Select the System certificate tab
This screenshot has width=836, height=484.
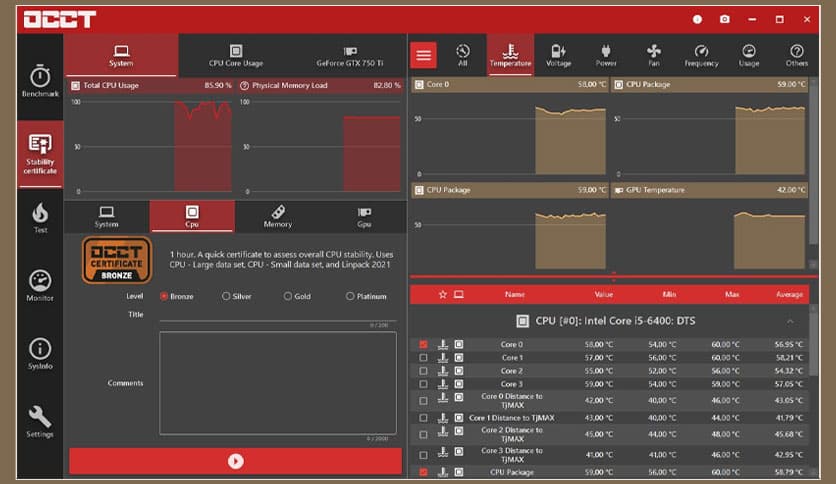(x=107, y=217)
